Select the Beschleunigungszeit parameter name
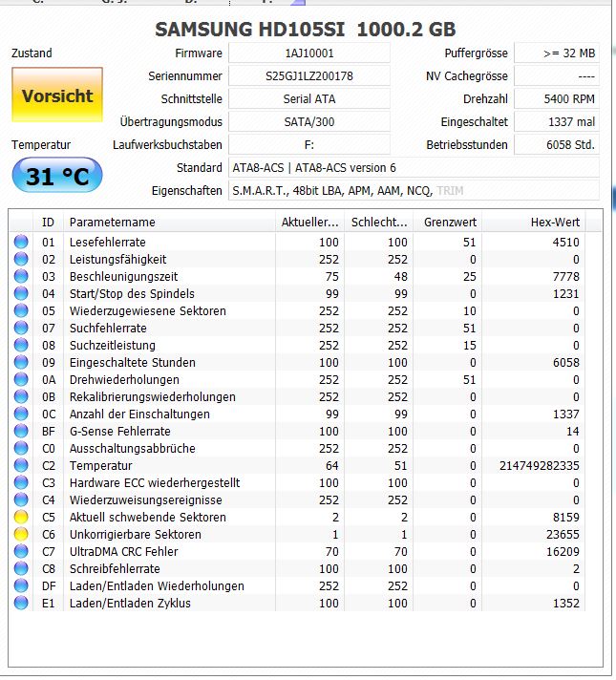The height and width of the screenshot is (680, 616). pyautogui.click(x=123, y=276)
